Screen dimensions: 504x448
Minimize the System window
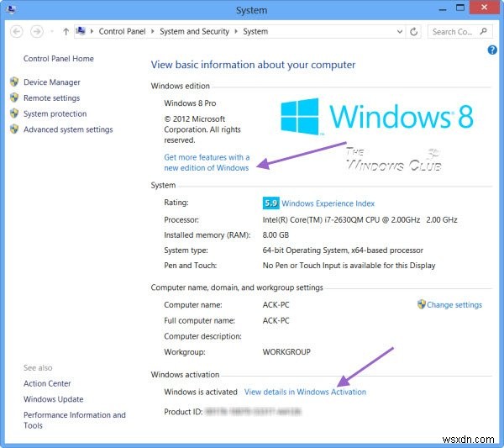tap(443, 8)
